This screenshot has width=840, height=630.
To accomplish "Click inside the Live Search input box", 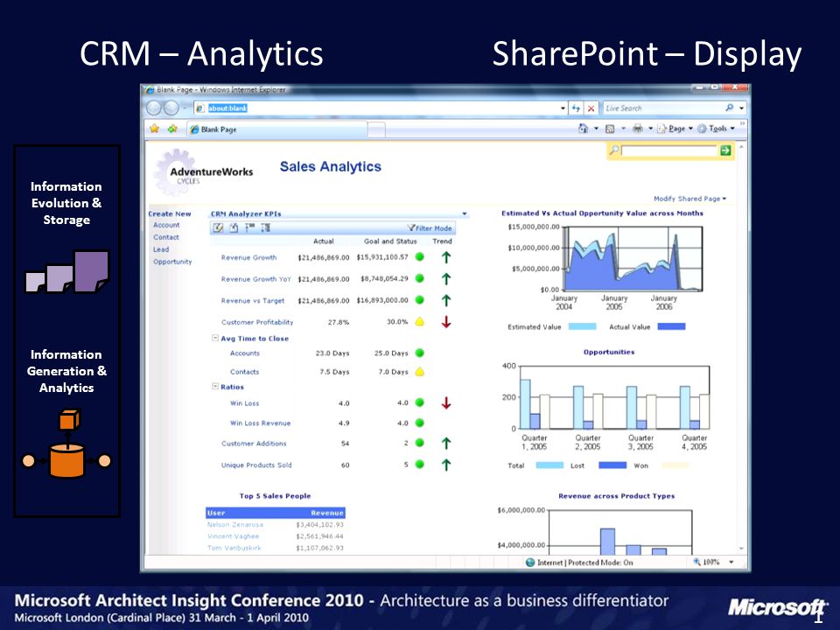I will pyautogui.click(x=662, y=108).
